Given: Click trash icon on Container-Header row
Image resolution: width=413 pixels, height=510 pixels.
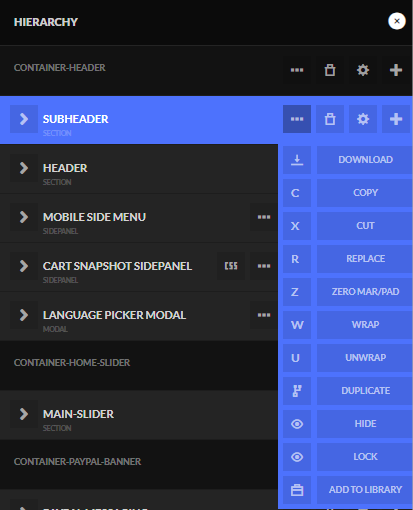Looking at the screenshot, I should tap(330, 70).
